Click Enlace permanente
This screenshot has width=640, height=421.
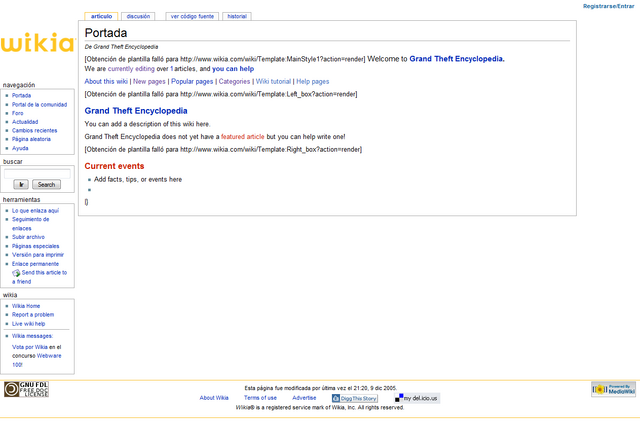point(35,264)
